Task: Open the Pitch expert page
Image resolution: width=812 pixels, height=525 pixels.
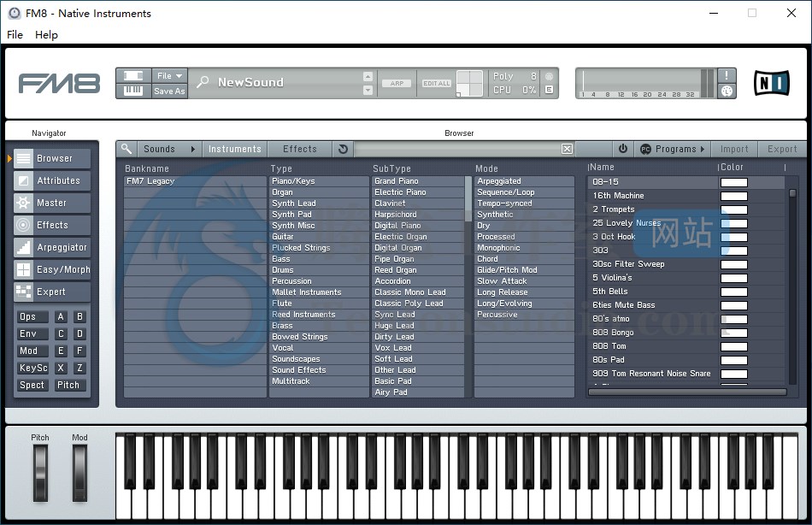Action: point(70,385)
